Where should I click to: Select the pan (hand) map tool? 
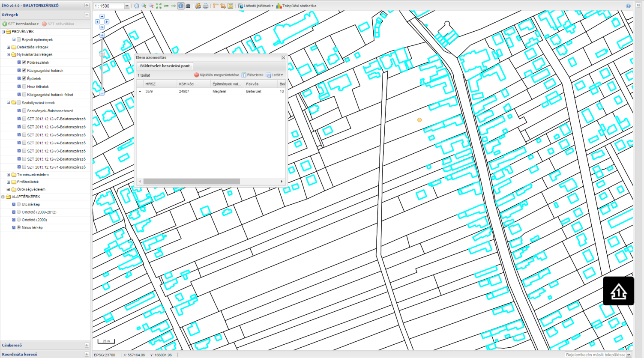pos(136,6)
